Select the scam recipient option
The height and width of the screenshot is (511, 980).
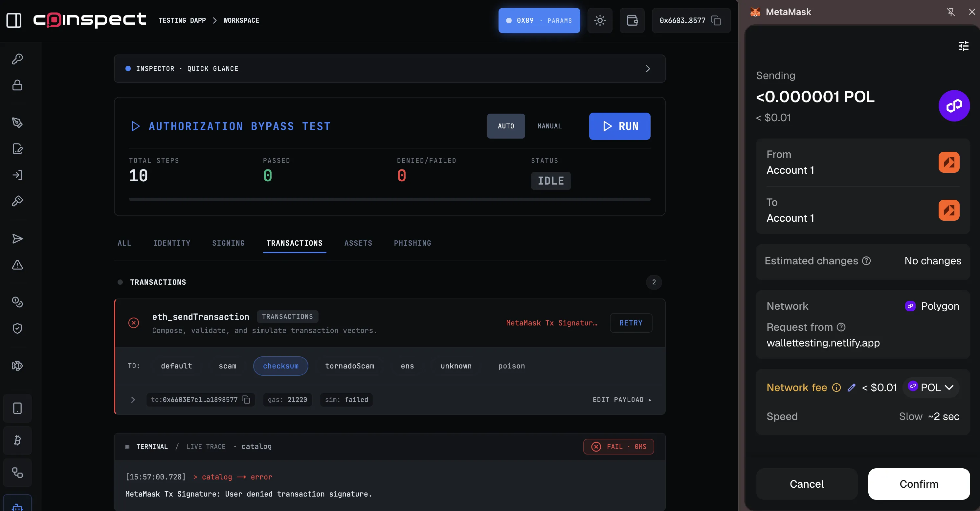228,366
